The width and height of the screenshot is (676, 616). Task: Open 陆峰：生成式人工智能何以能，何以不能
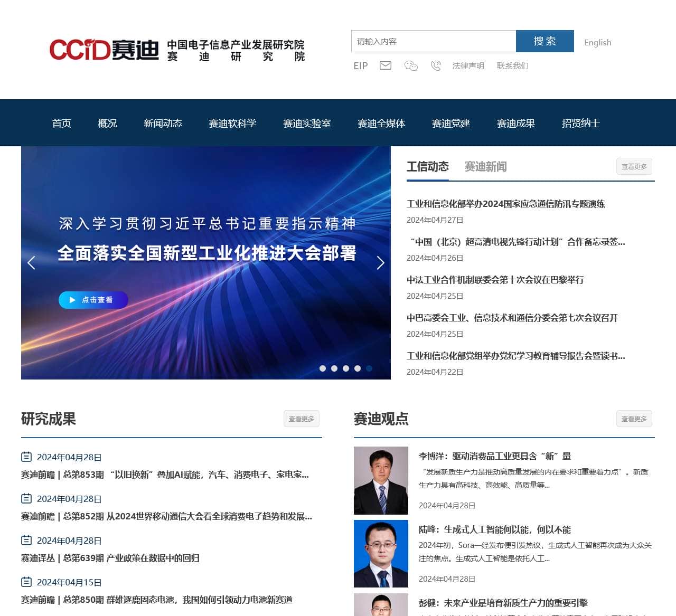point(495,529)
